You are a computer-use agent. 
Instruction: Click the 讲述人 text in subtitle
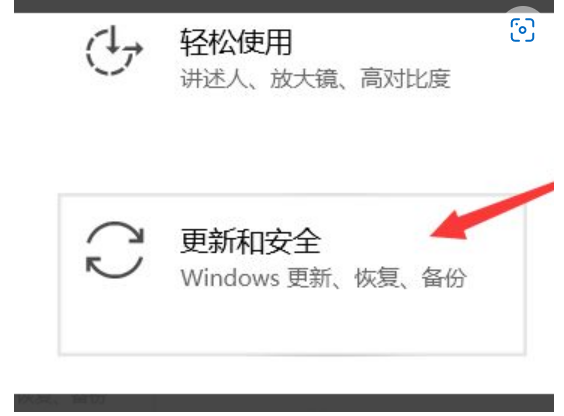pyautogui.click(x=214, y=78)
